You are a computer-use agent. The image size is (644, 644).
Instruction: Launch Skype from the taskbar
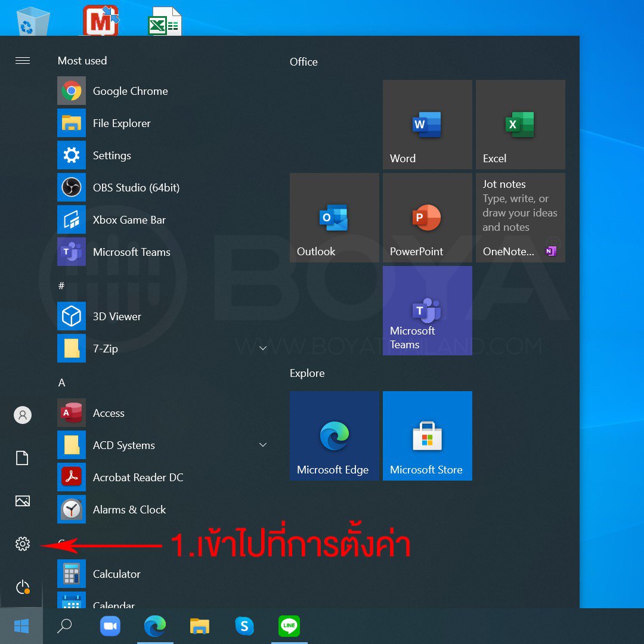click(244, 626)
